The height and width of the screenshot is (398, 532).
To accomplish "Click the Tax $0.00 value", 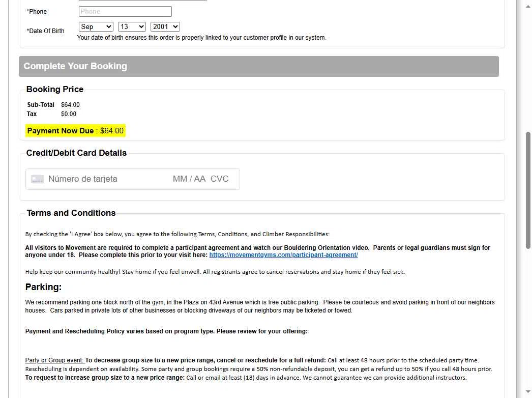I will click(x=69, y=114).
